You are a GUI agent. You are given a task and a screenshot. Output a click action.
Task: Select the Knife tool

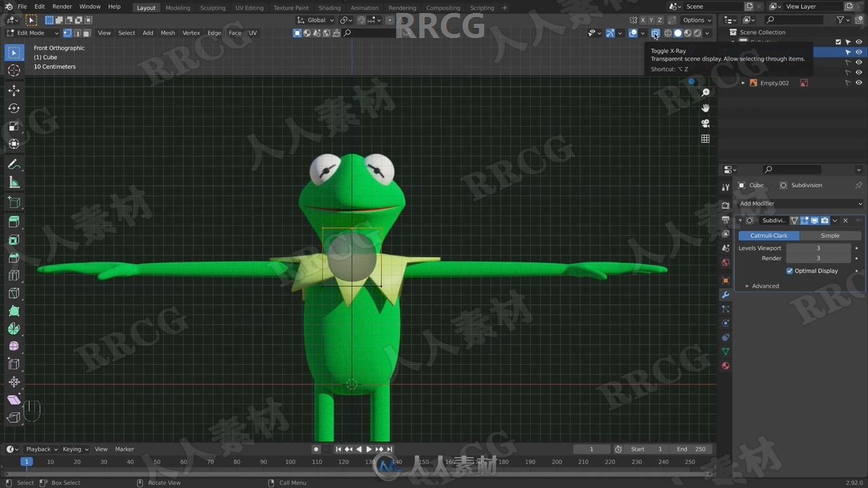(14, 293)
